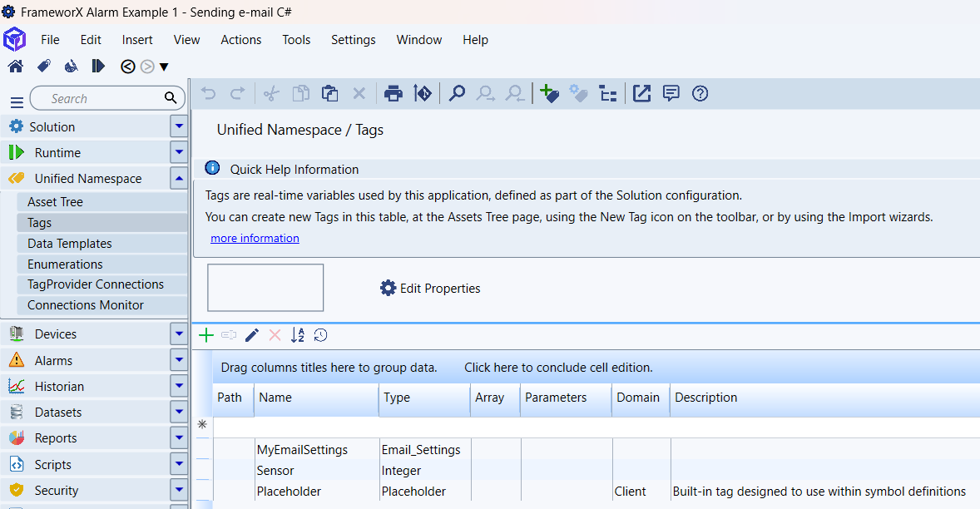Select Data Templates in navigation tree

(x=70, y=244)
